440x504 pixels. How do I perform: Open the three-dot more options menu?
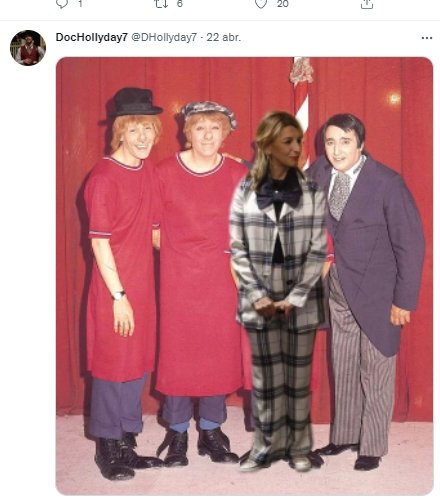(x=427, y=38)
